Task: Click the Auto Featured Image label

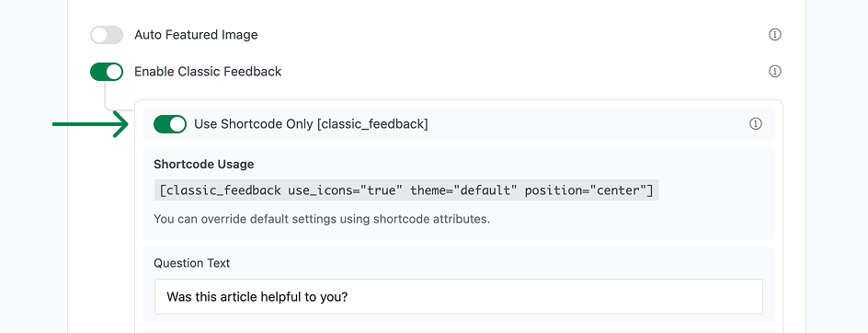Action: 196,35
